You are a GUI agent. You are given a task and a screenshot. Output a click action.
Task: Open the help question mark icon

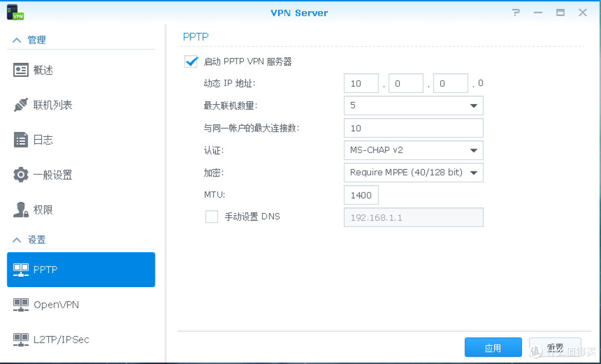[x=516, y=13]
